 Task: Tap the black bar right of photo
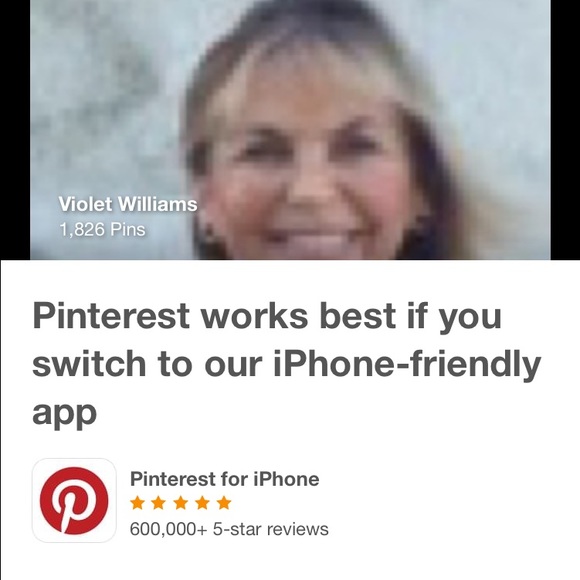pyautogui.click(x=565, y=129)
